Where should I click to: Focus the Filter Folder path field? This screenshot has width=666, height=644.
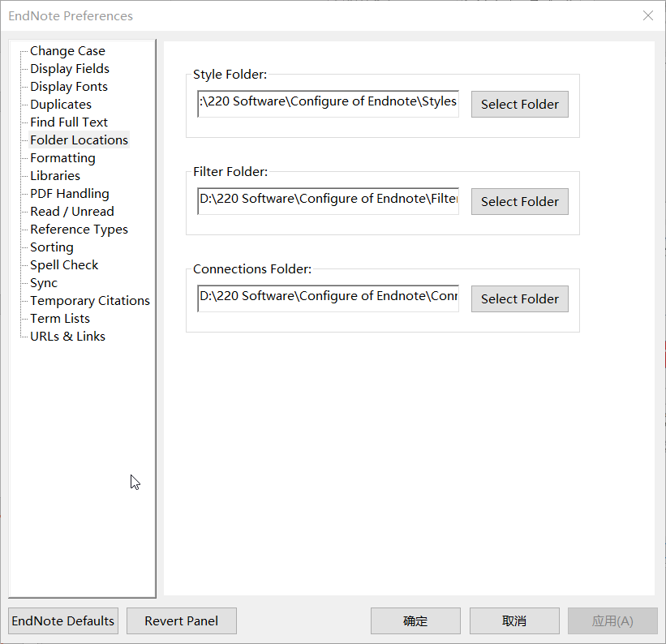(x=328, y=201)
